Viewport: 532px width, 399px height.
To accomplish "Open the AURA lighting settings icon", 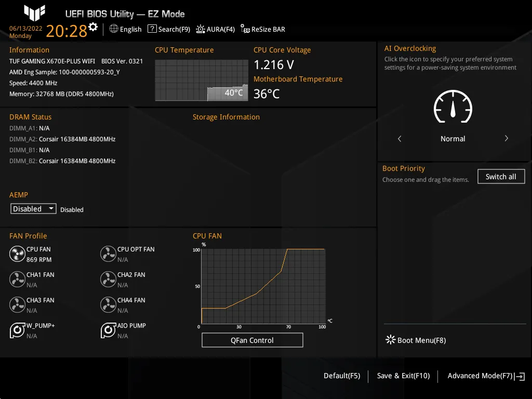I will 200,29.
